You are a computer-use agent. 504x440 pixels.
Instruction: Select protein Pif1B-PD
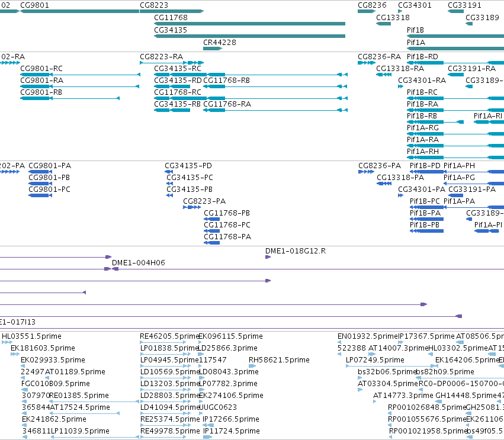(x=425, y=166)
